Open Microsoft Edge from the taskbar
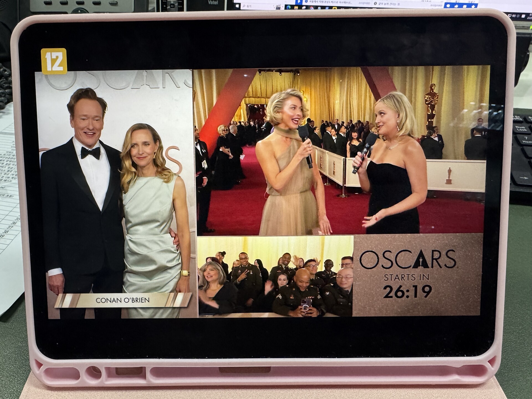 [x=289, y=7]
